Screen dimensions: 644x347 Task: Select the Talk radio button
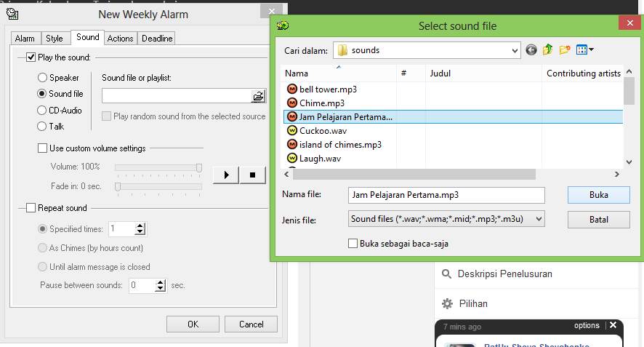tap(41, 127)
